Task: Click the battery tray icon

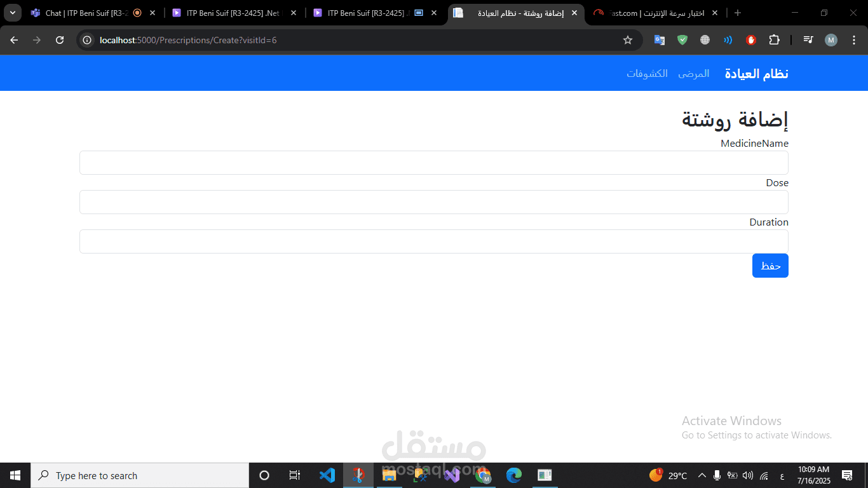Action: (732, 475)
